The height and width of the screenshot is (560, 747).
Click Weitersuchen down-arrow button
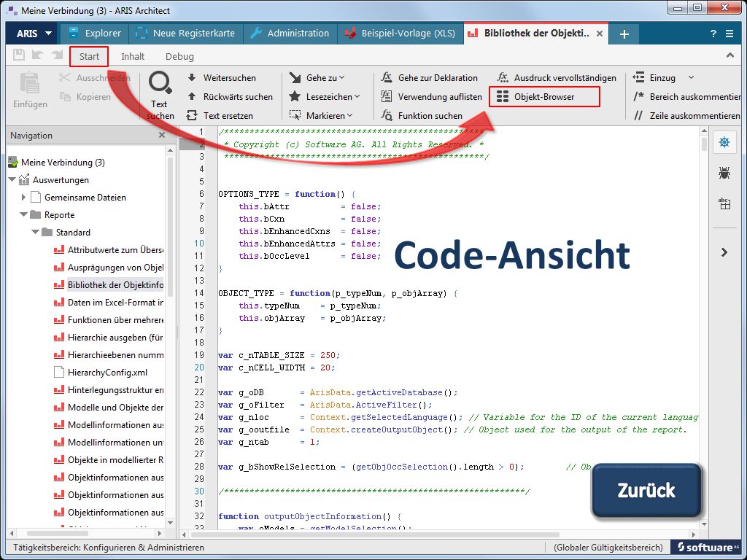click(222, 77)
